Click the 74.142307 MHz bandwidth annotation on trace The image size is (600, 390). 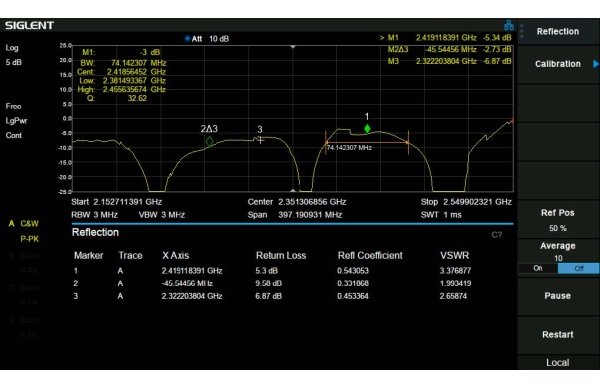(x=349, y=147)
